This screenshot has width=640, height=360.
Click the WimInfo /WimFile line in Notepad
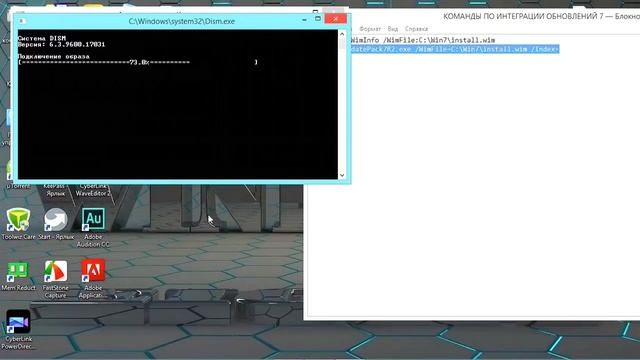[423, 40]
